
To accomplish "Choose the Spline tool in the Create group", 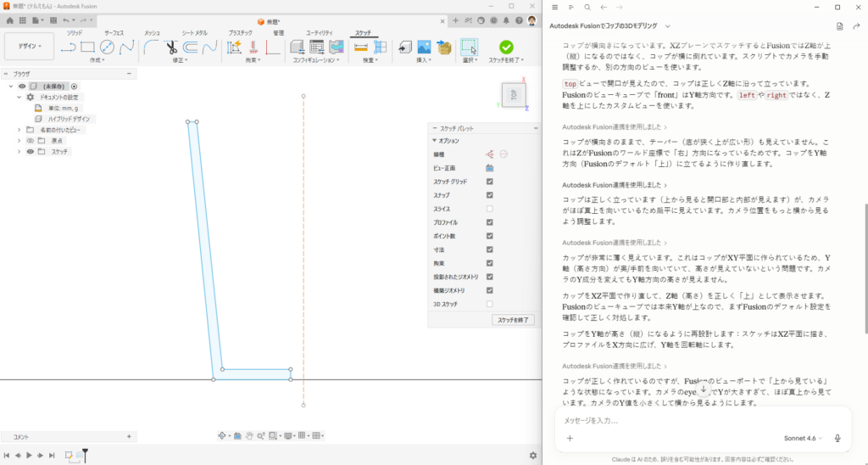I will click(127, 48).
